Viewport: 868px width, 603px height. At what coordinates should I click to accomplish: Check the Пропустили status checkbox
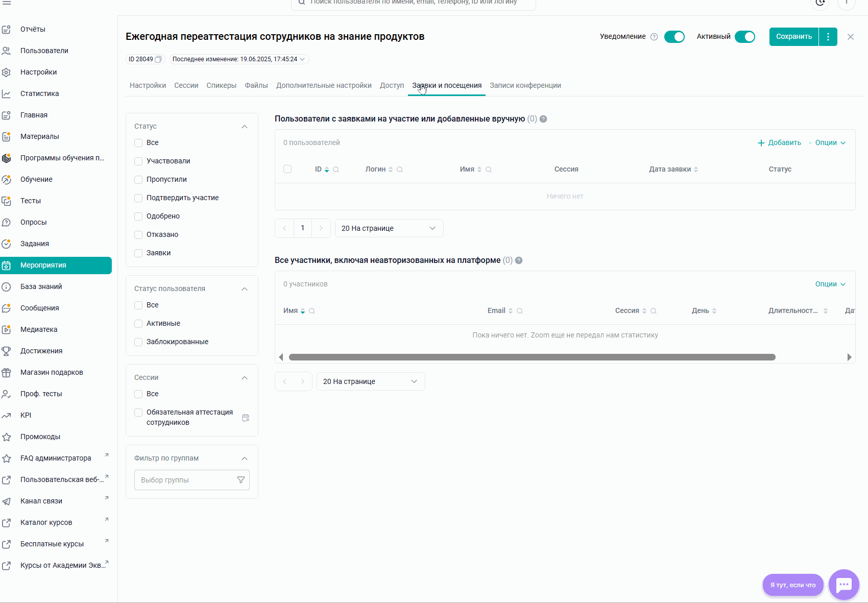pos(138,180)
